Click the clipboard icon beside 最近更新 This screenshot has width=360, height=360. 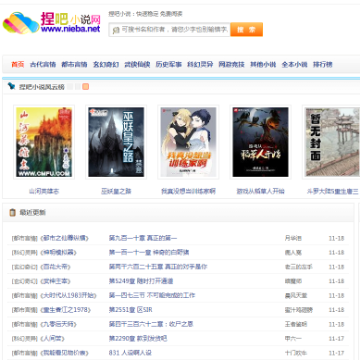(x=13, y=212)
